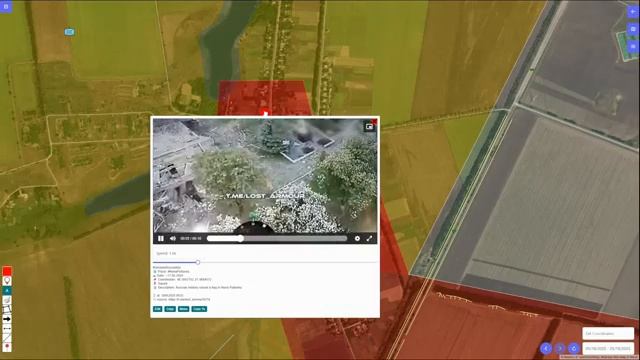Click the Move button in popup
The image size is (640, 360).
[184, 309]
